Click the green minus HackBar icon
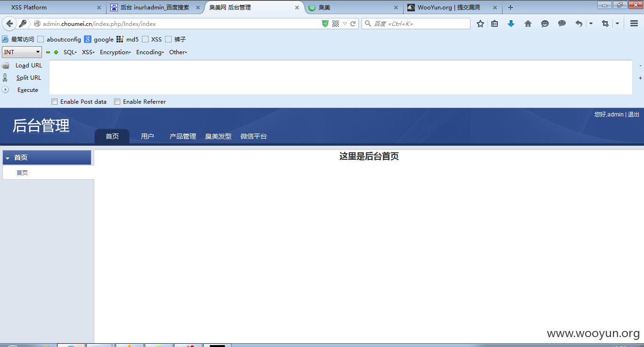The image size is (644, 347). tap(48, 52)
